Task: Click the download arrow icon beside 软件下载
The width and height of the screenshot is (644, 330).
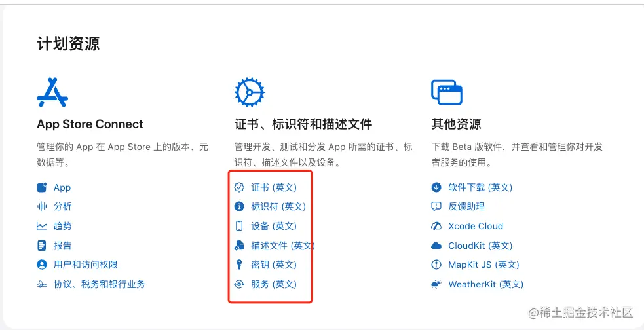Action: [436, 187]
